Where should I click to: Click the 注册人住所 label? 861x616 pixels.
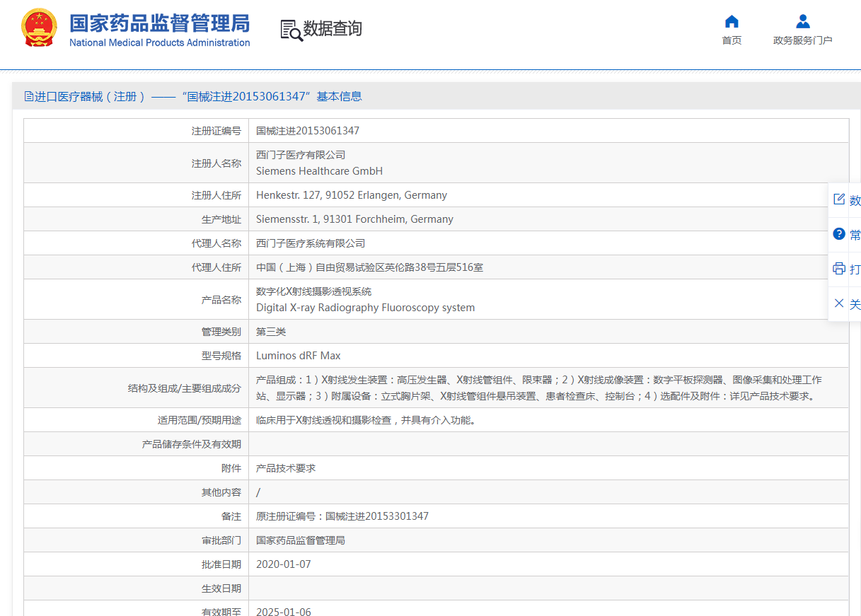tap(216, 195)
